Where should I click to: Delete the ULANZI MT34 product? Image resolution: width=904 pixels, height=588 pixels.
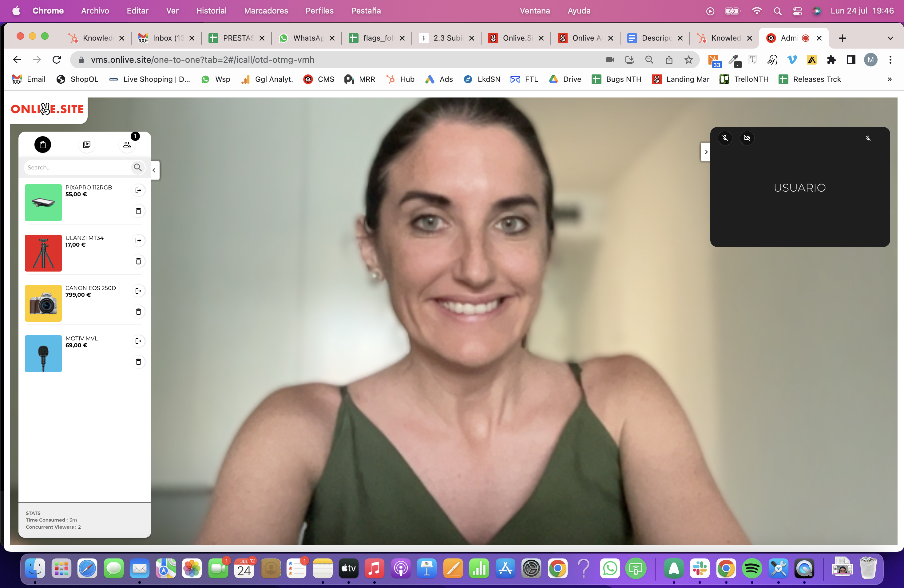point(138,261)
